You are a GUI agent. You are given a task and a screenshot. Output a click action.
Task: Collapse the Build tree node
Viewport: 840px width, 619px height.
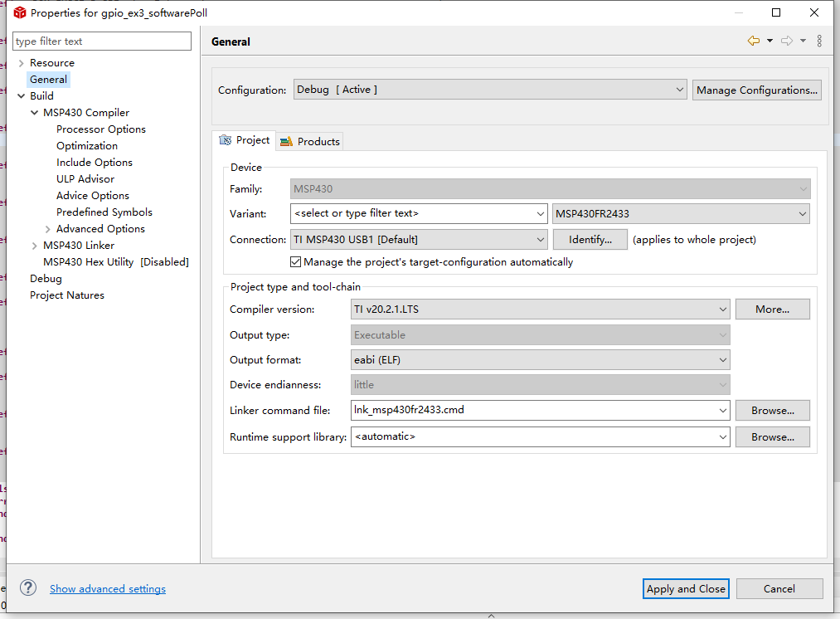(21, 96)
